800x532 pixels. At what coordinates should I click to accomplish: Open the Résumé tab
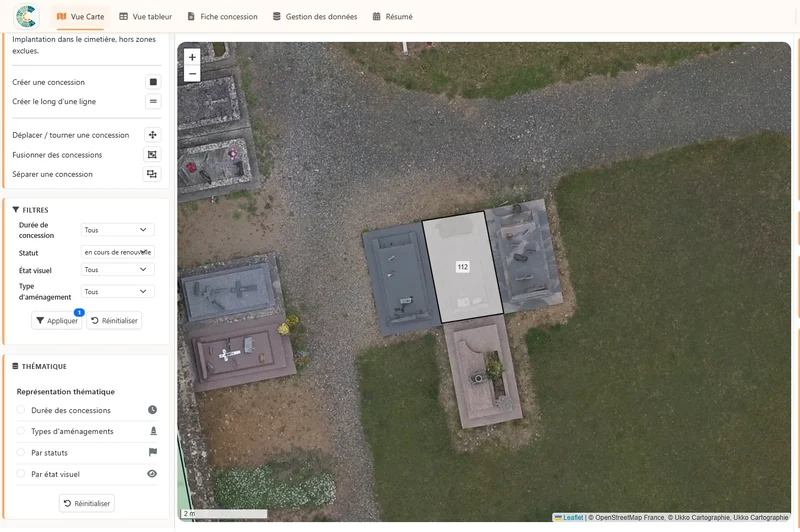tap(392, 16)
